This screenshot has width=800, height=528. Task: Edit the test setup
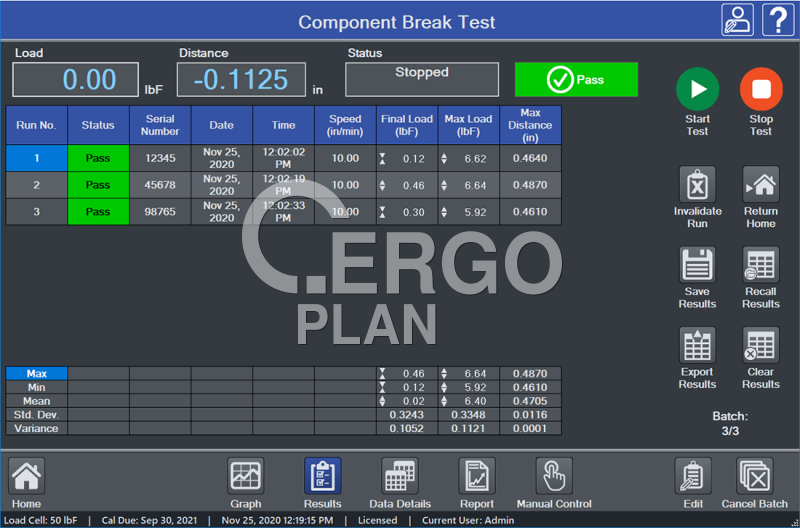[x=693, y=476]
